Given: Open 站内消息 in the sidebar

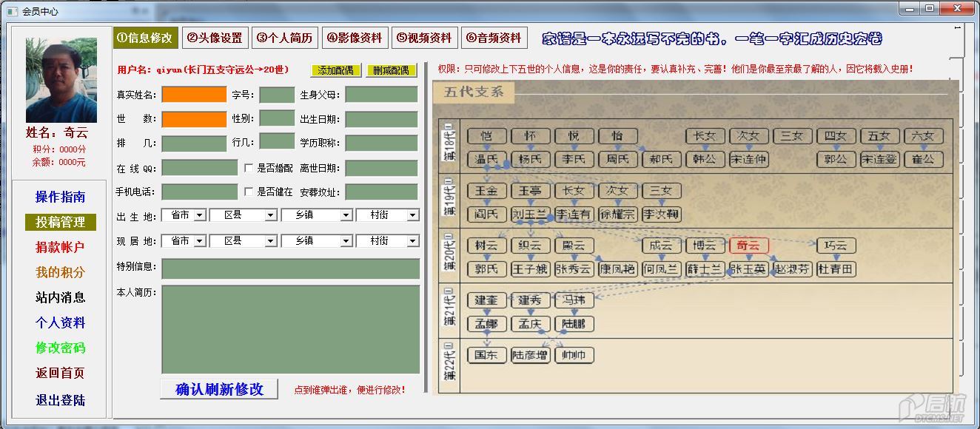Looking at the screenshot, I should coord(60,297).
